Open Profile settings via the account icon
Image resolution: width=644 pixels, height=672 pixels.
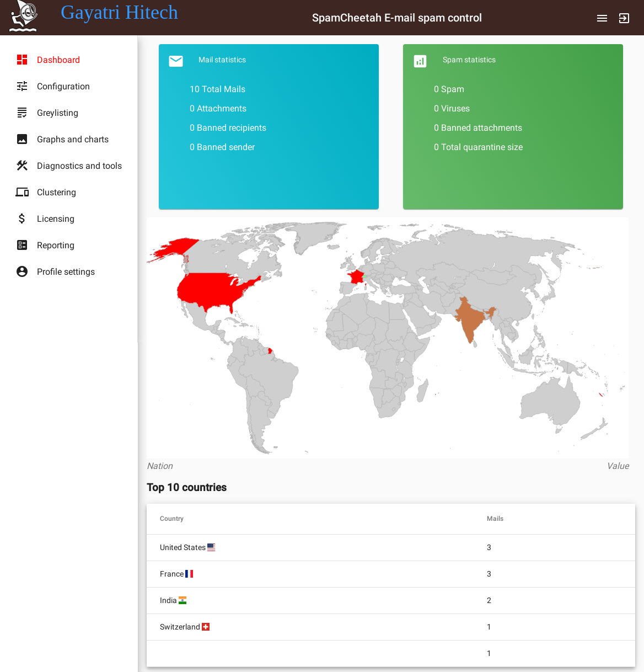22,271
